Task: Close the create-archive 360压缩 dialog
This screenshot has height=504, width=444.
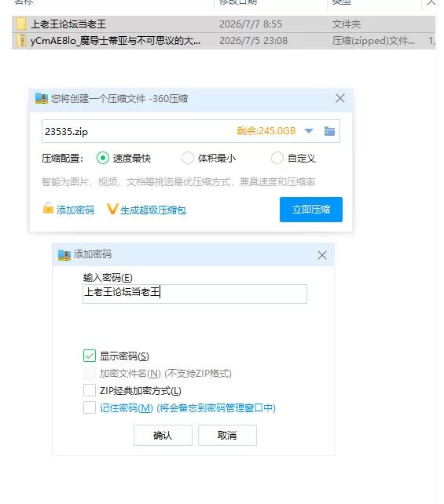Action: (x=340, y=98)
